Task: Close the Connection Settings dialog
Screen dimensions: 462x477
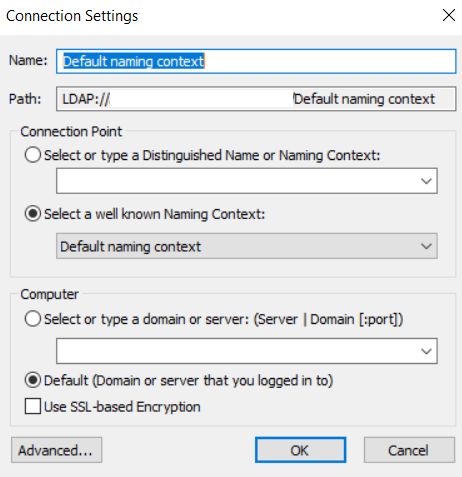Action: pyautogui.click(x=449, y=15)
